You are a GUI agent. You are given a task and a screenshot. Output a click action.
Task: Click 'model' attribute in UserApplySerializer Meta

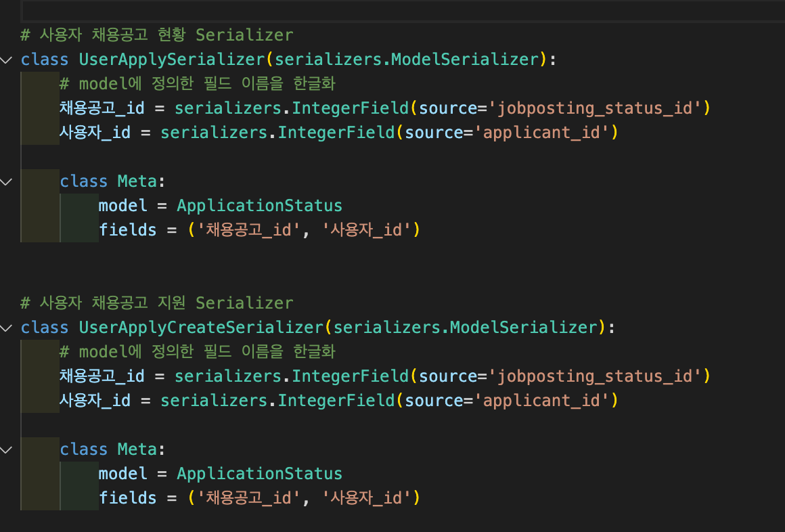coord(123,206)
